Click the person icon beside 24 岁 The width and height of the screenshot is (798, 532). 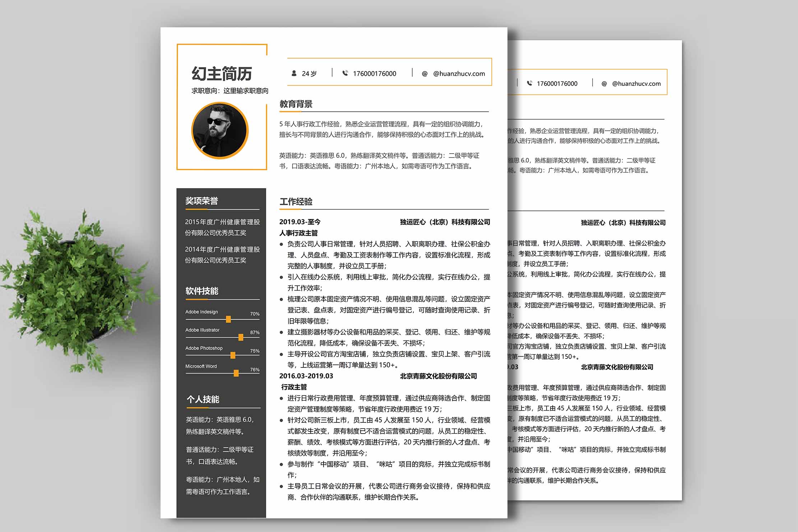(294, 73)
